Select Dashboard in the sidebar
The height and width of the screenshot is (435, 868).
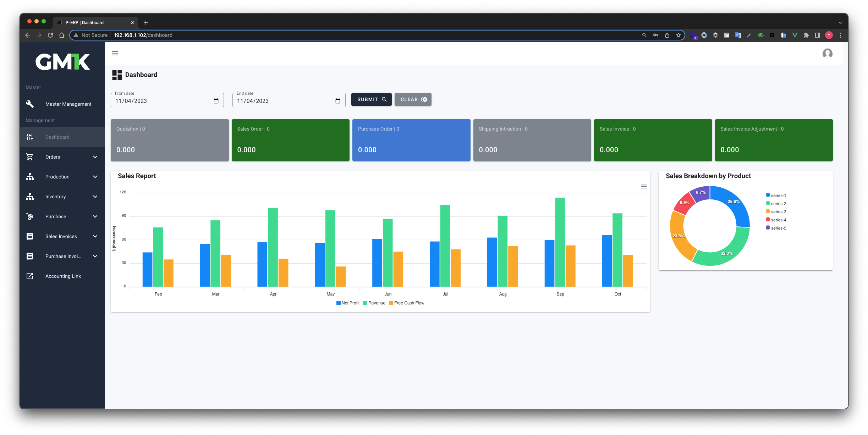point(57,137)
